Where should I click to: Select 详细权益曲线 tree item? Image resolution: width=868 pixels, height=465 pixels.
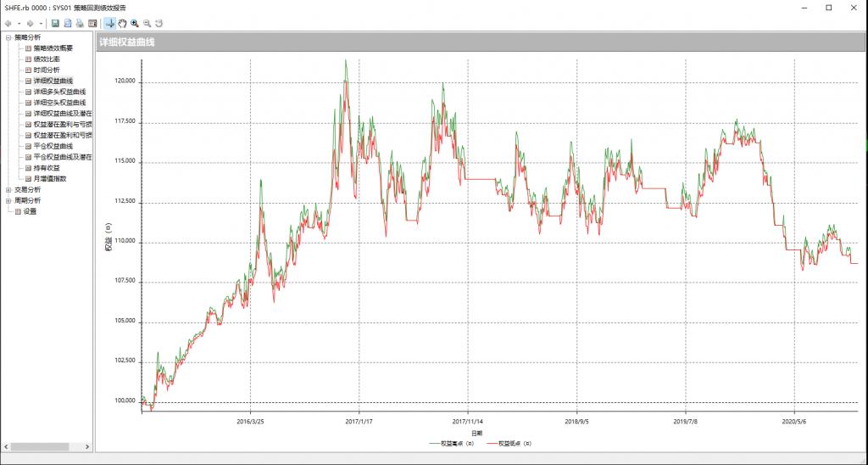(53, 81)
